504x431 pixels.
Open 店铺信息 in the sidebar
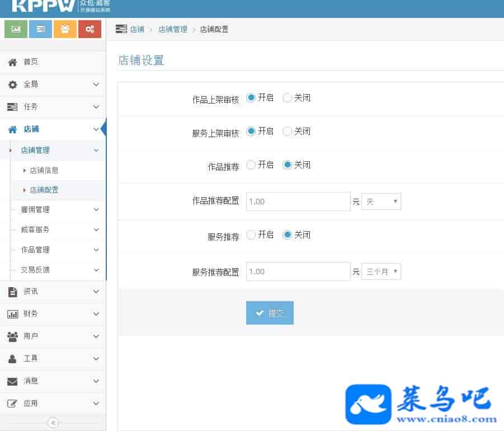pyautogui.click(x=44, y=170)
